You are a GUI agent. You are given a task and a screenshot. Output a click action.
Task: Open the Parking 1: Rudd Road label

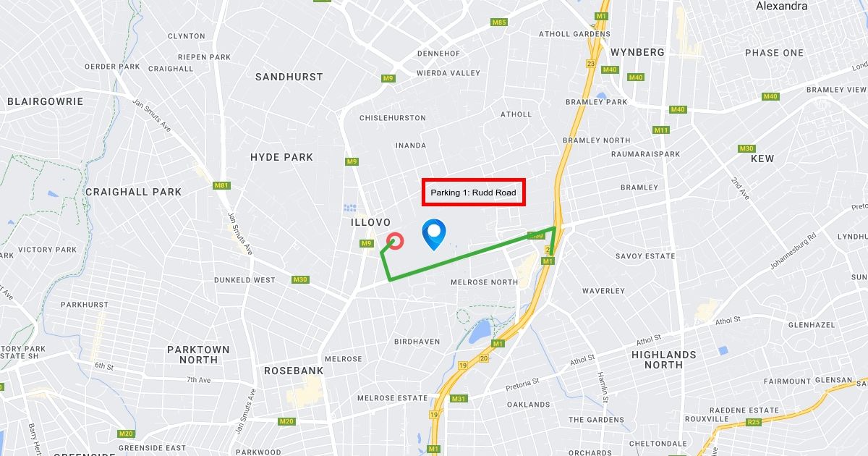click(474, 193)
